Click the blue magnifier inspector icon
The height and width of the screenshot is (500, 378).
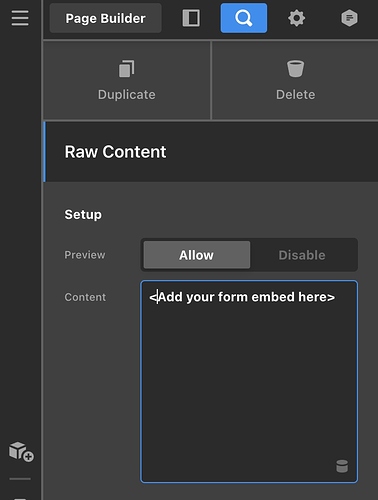pyautogui.click(x=244, y=18)
